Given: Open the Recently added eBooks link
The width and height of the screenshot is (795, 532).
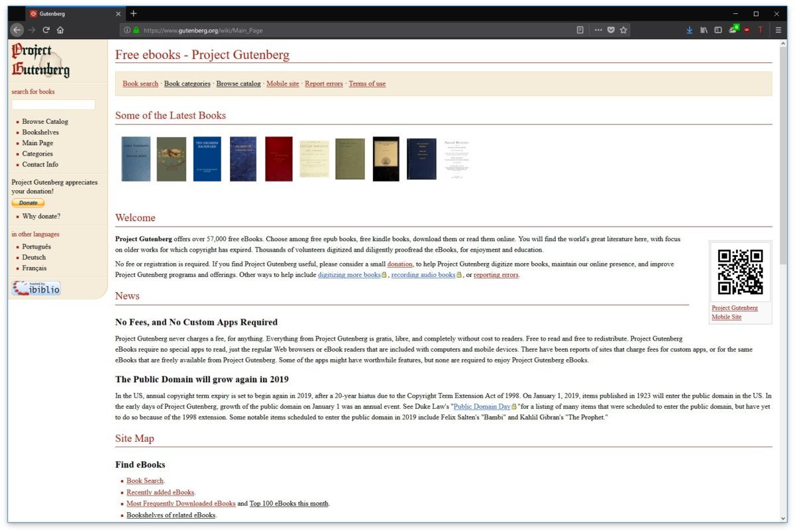Looking at the screenshot, I should (160, 492).
